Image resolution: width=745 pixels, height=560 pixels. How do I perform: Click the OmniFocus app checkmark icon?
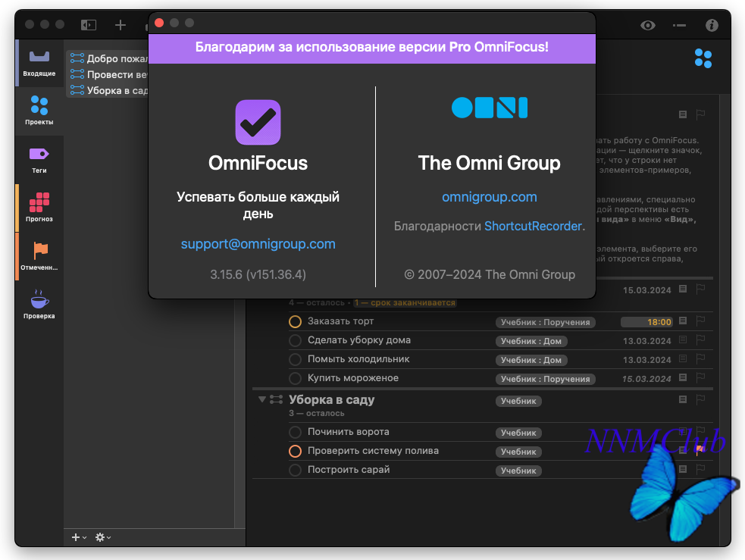point(258,122)
